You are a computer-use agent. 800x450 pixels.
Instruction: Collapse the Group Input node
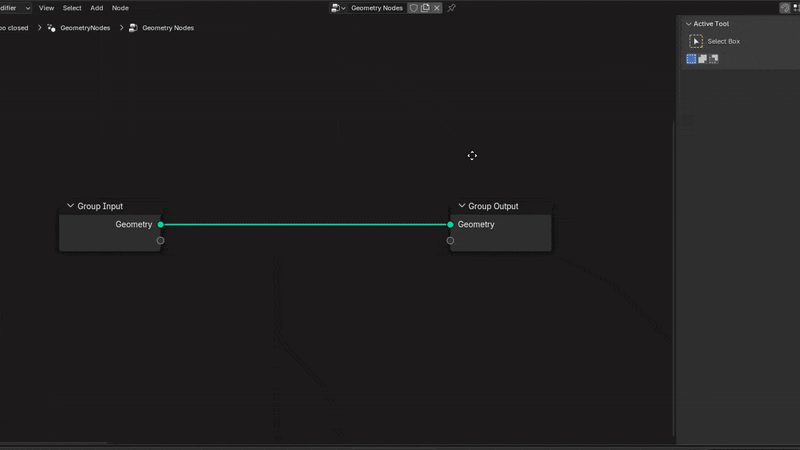(x=71, y=206)
